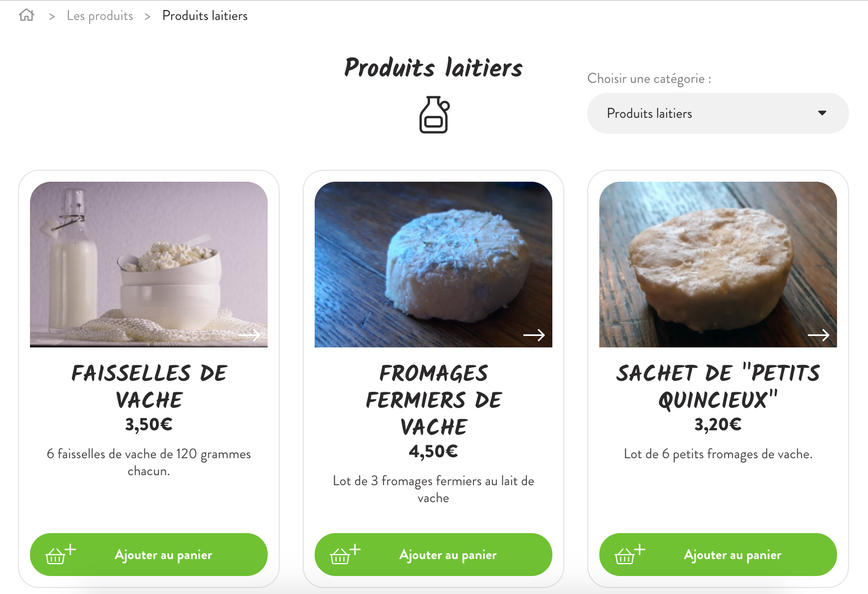Open the Faisselles de vache title

[x=149, y=386]
